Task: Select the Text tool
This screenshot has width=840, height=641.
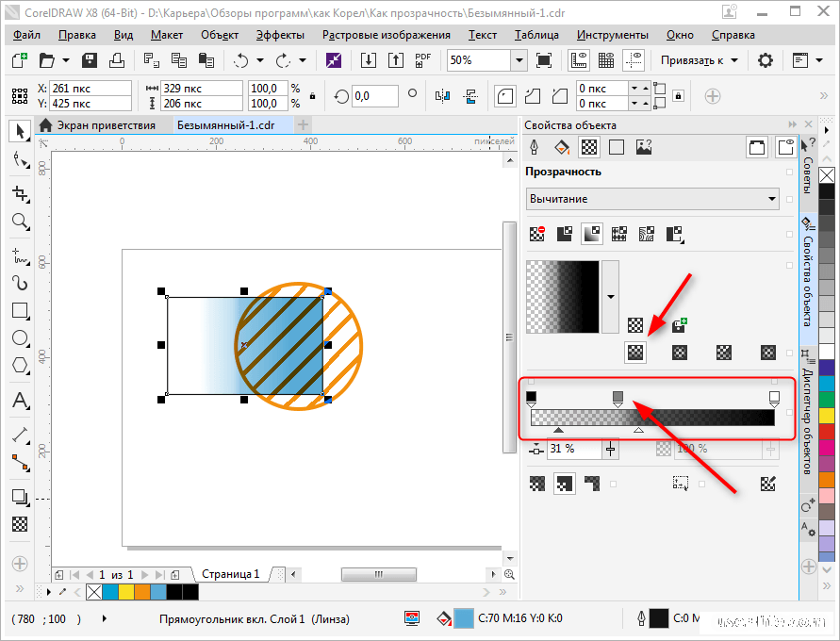Action: click(x=21, y=400)
